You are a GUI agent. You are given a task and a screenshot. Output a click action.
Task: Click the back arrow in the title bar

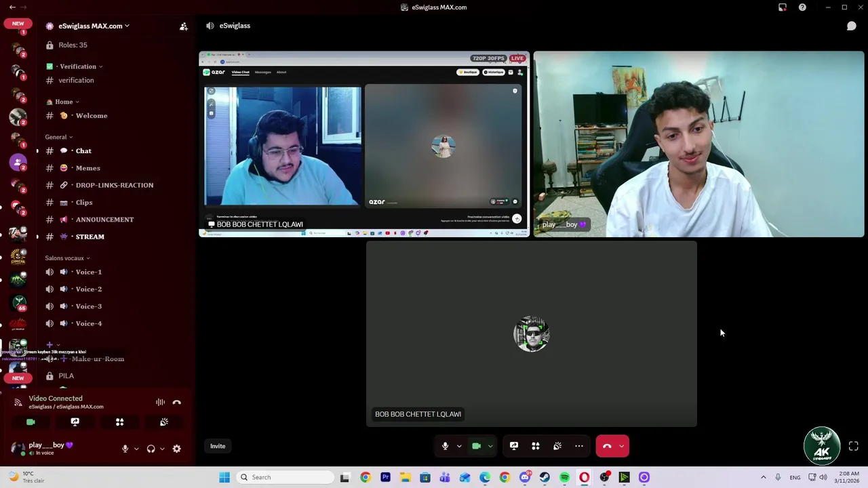pyautogui.click(x=12, y=7)
